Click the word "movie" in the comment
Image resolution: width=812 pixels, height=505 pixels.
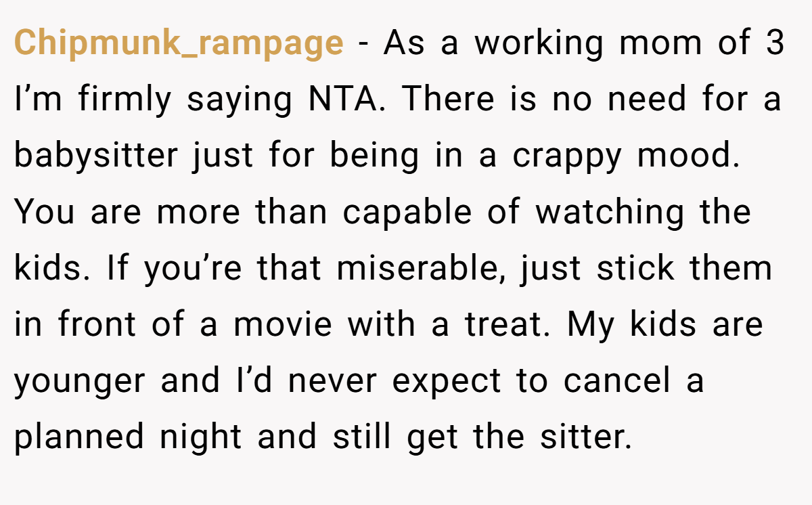(283, 325)
